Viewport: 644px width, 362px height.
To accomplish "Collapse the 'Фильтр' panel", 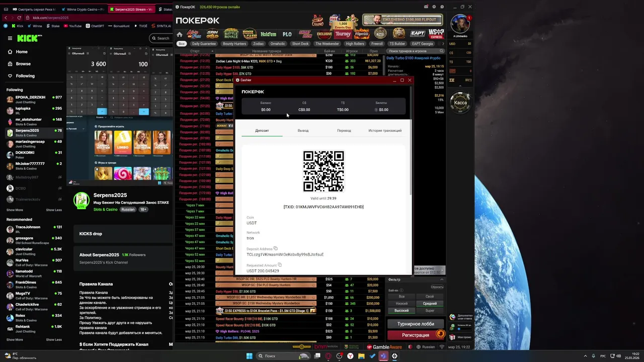I will [442, 280].
